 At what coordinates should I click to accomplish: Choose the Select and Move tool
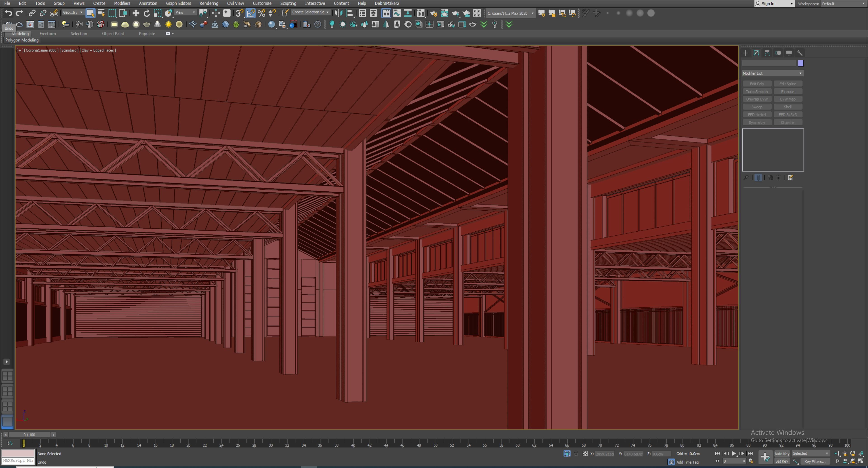coord(136,13)
